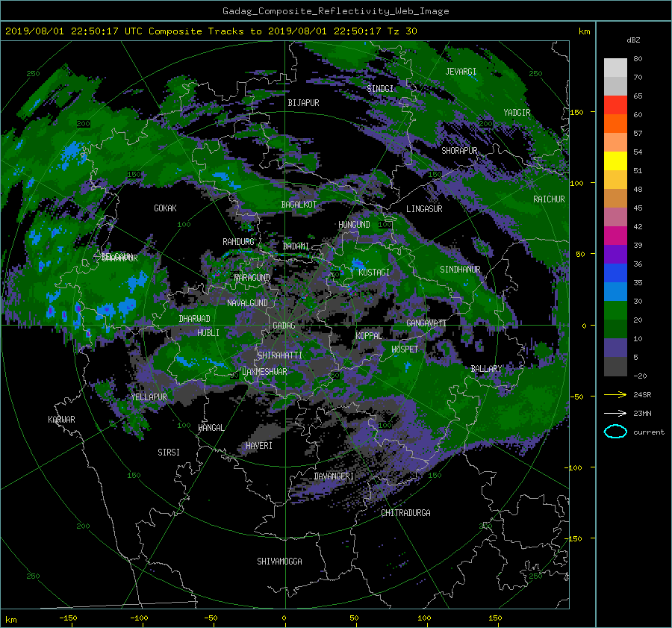The image size is (672, 628).
Task: Click the HUBLI city label
Action: coord(208,332)
